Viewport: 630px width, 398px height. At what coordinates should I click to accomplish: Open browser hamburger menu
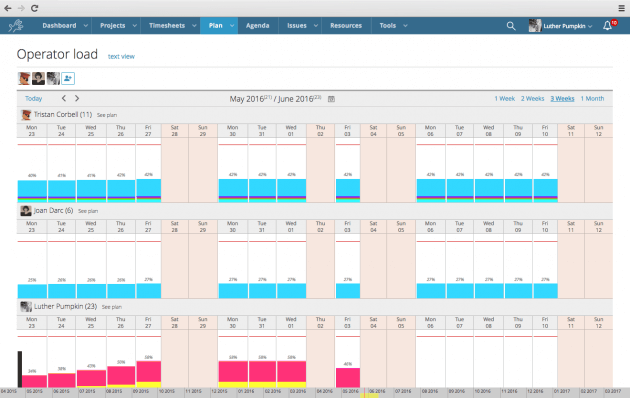(621, 8)
